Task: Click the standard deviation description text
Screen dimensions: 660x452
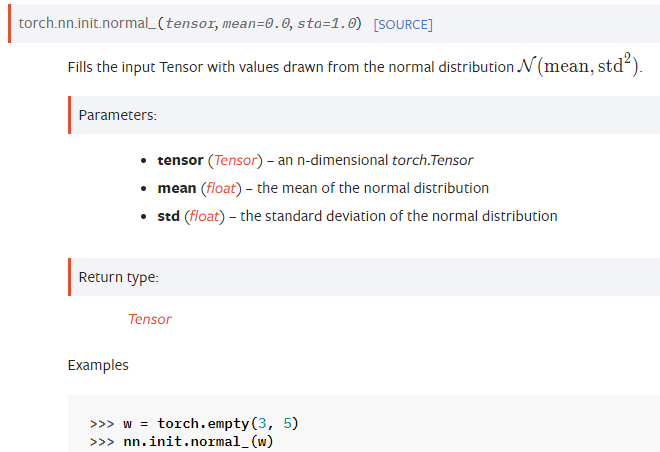Action: point(399,216)
